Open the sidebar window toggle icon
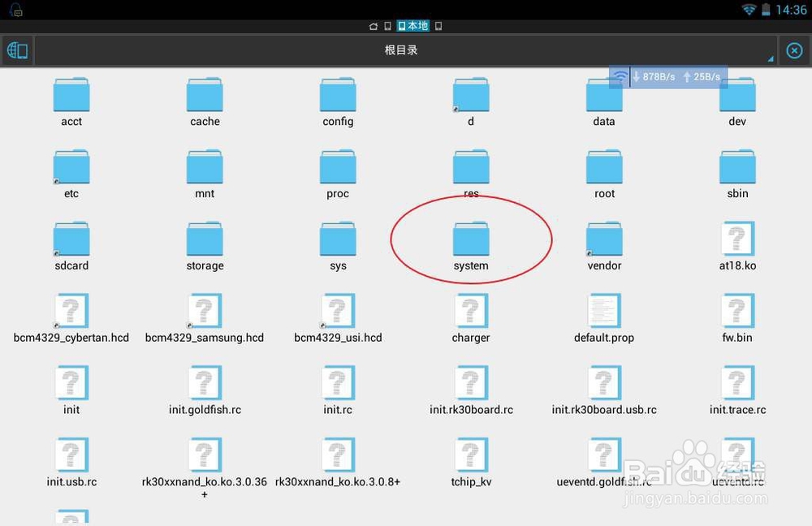Screen dimensions: 812x526 tap(17, 50)
